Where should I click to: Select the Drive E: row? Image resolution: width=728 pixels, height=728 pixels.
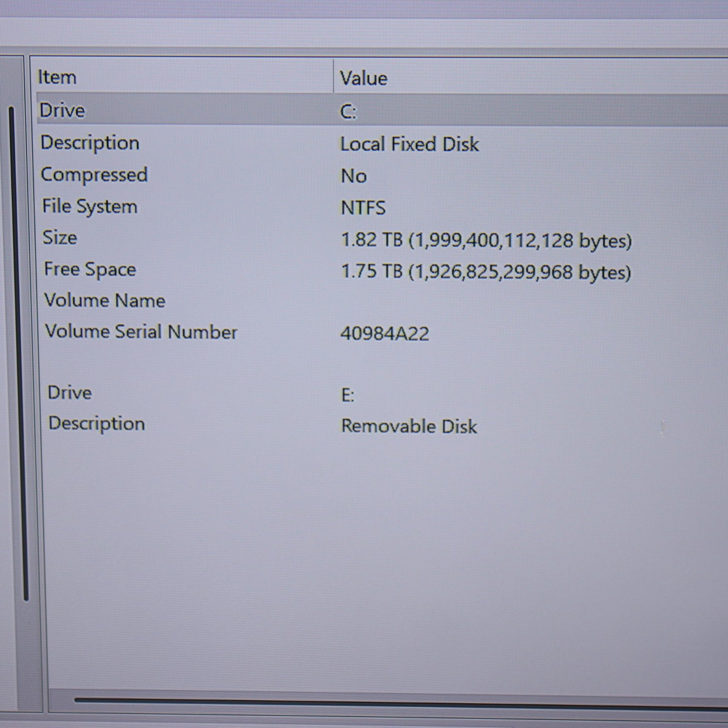(x=69, y=392)
